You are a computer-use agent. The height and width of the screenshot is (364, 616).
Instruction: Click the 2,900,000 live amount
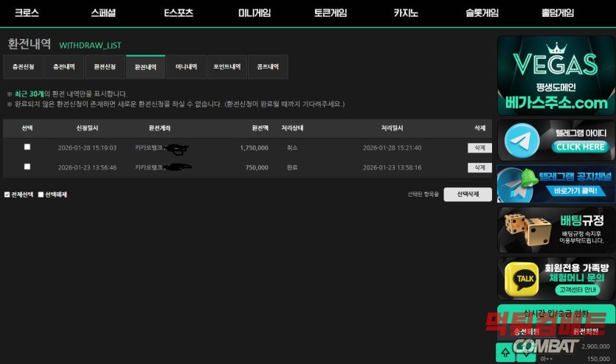[595, 346]
